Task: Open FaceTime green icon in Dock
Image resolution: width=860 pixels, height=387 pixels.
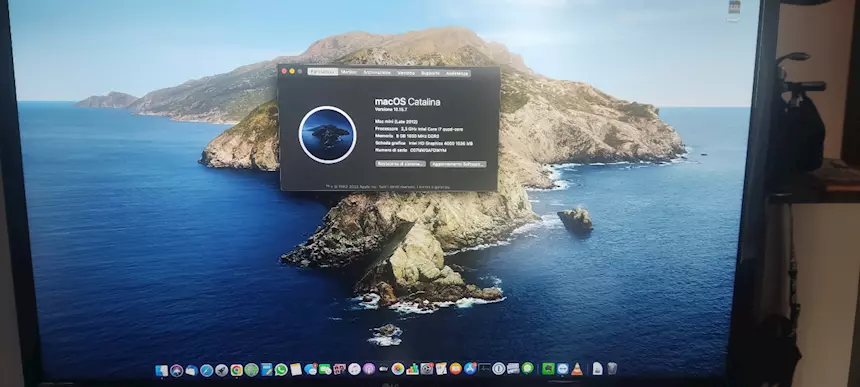Action: tap(325, 369)
